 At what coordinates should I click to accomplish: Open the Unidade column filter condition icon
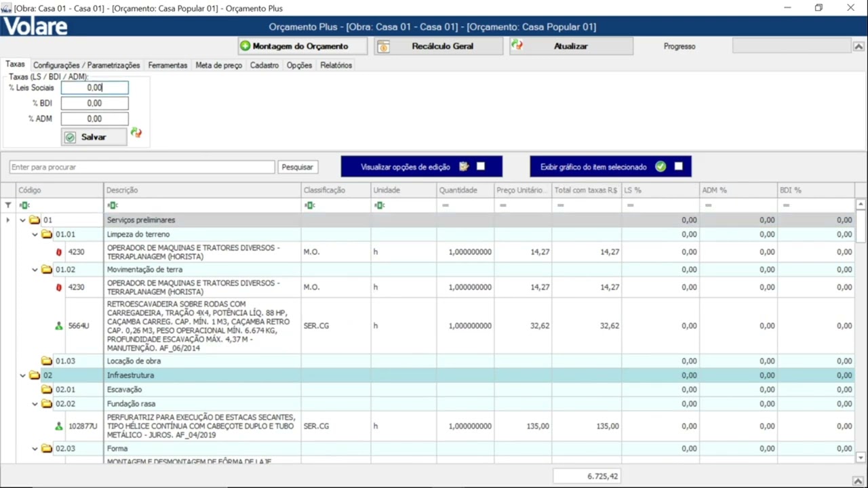pyautogui.click(x=380, y=205)
